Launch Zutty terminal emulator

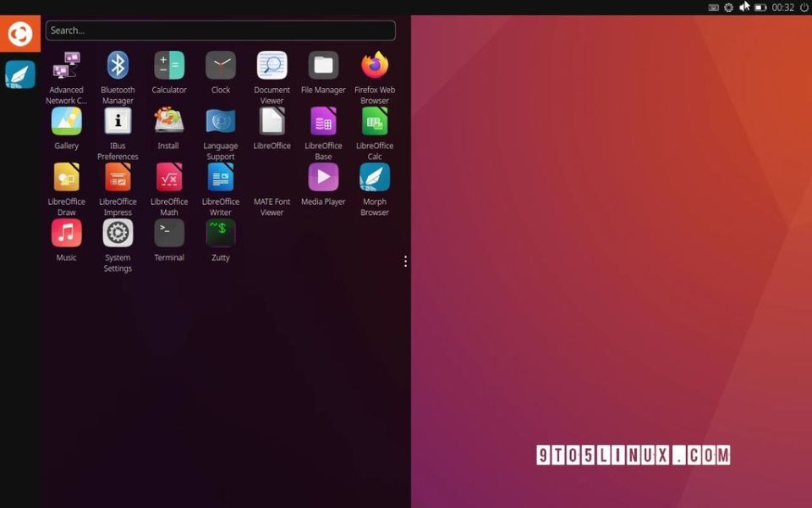(x=221, y=233)
